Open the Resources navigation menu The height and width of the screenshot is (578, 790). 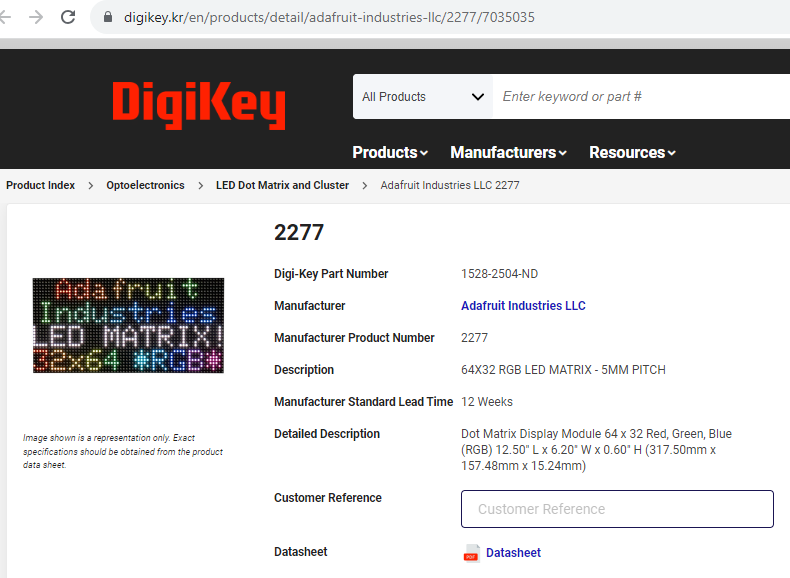tap(632, 152)
